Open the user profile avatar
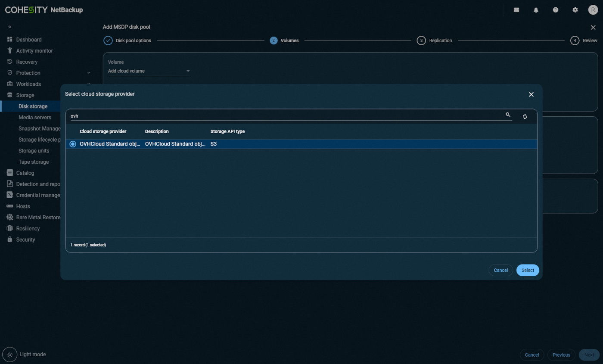603x364 pixels. tap(593, 10)
